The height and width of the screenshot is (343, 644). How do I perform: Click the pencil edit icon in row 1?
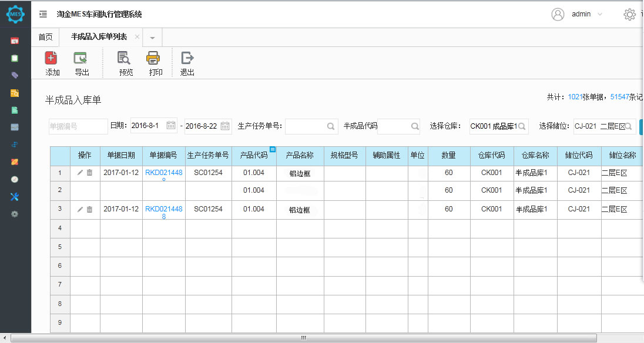tap(80, 173)
